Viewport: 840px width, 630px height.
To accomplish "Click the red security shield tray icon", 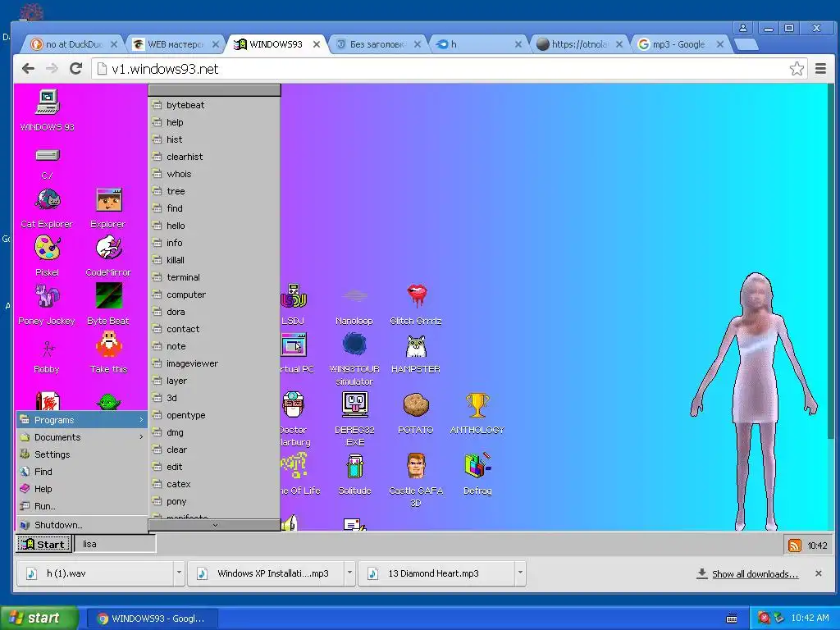I will [764, 619].
